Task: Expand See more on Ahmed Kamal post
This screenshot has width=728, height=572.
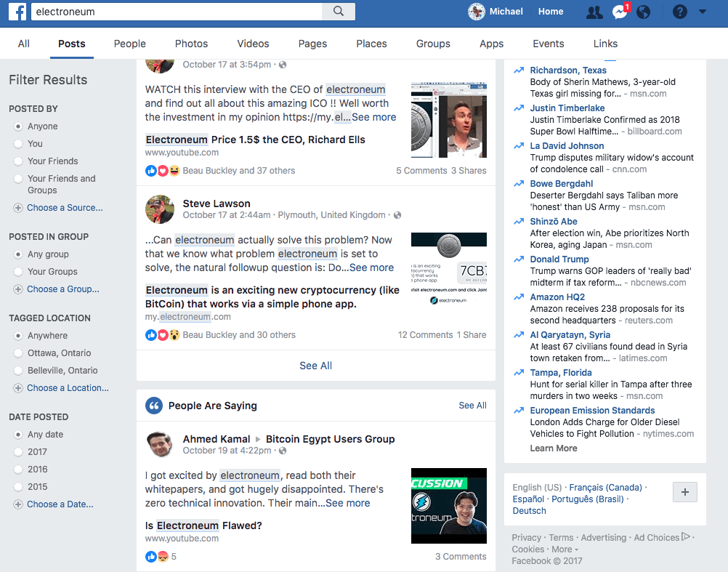Action: [348, 503]
